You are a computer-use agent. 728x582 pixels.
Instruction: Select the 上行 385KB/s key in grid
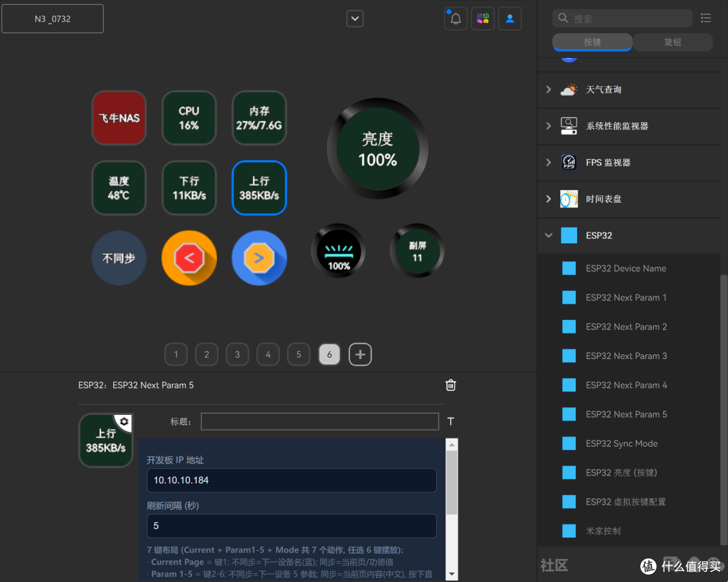[259, 188]
